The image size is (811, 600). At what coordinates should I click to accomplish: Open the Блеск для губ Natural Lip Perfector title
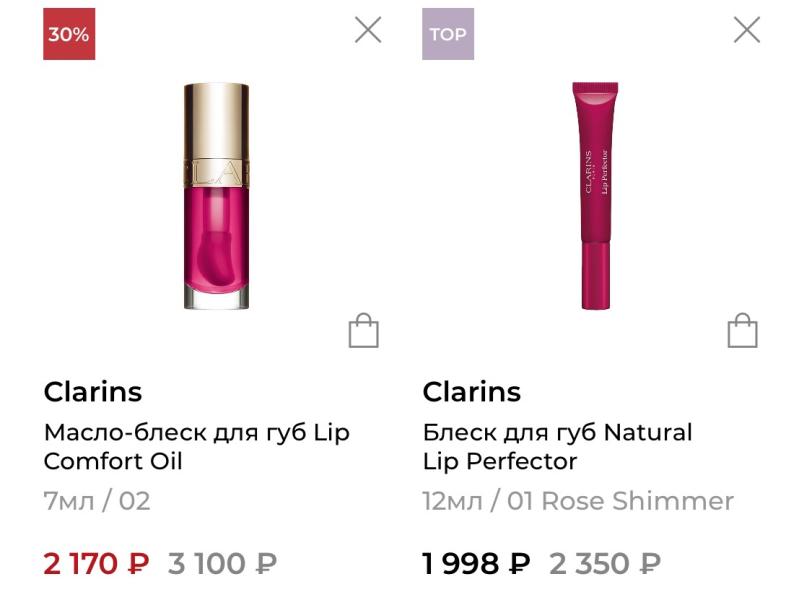558,447
